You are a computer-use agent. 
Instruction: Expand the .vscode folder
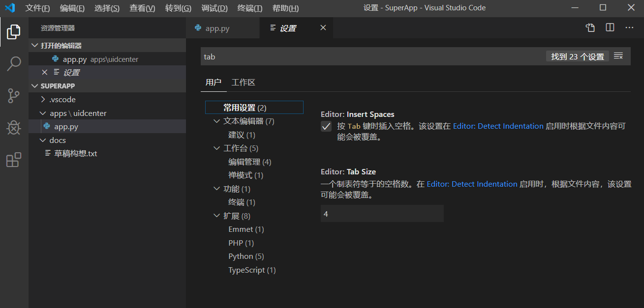click(43, 99)
